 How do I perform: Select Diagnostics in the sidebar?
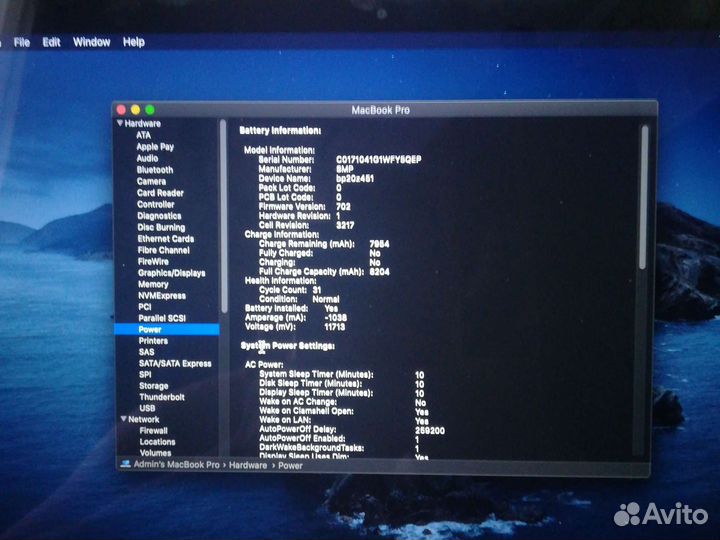[159, 216]
